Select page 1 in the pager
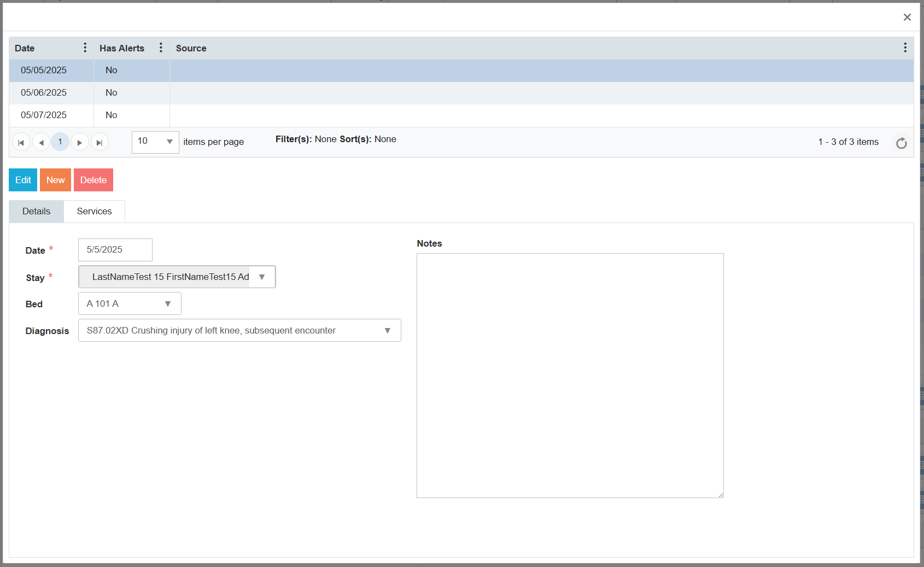 pos(60,142)
